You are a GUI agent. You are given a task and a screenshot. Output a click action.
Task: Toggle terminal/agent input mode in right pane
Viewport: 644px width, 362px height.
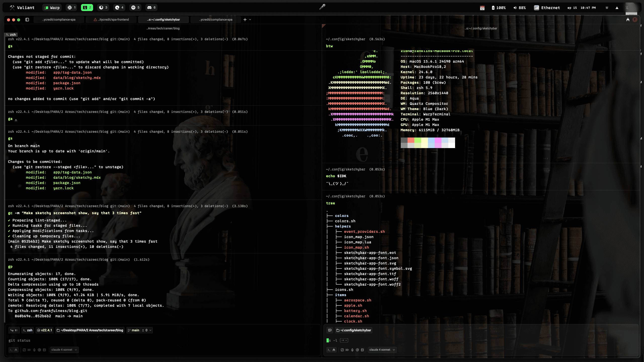(x=331, y=350)
